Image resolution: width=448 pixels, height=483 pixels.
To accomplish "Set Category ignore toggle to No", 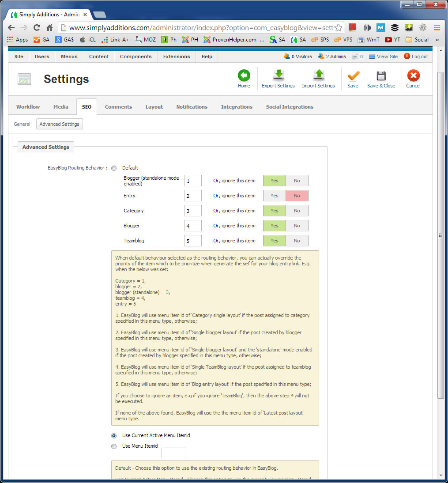I will (297, 211).
